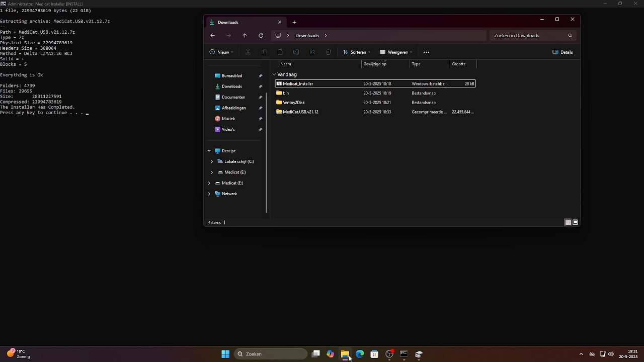Open the Weergeven dropdown
The width and height of the screenshot is (644, 362).
point(396,52)
